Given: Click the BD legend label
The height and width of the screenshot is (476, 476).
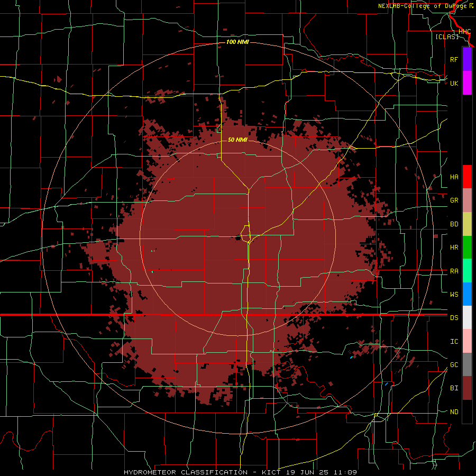Looking at the screenshot, I should pos(454,224).
